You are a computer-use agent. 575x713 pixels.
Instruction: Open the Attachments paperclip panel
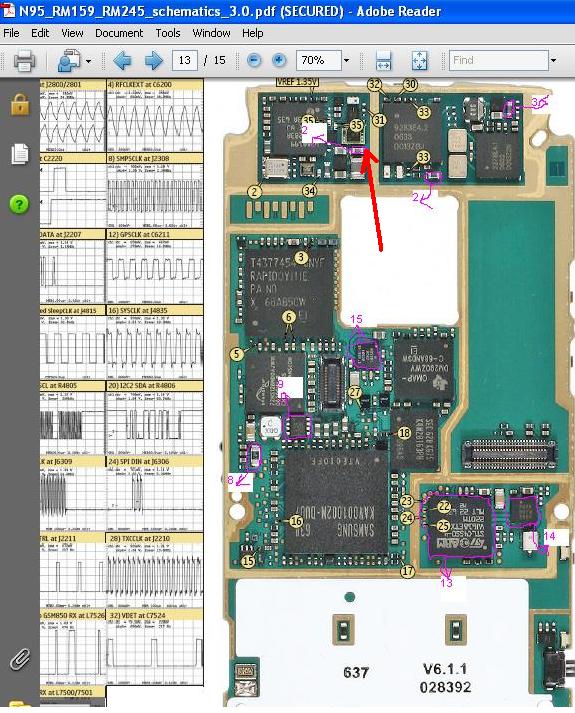coord(20,659)
